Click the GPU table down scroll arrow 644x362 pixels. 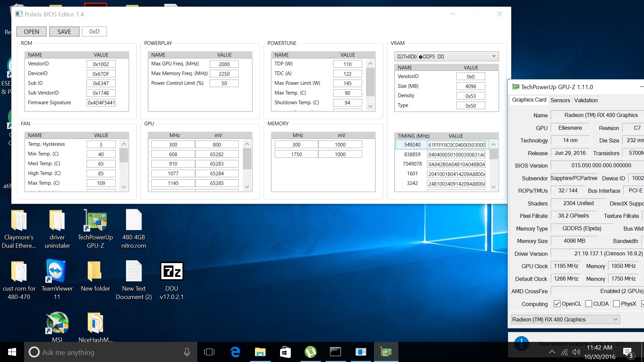(x=247, y=187)
